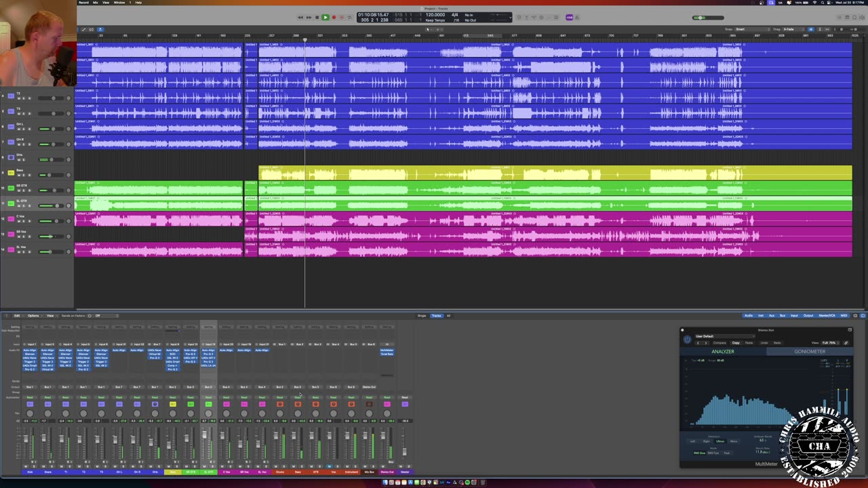868x488 pixels.
Task: Click the Master channel volume fader
Action: [x=404, y=451]
